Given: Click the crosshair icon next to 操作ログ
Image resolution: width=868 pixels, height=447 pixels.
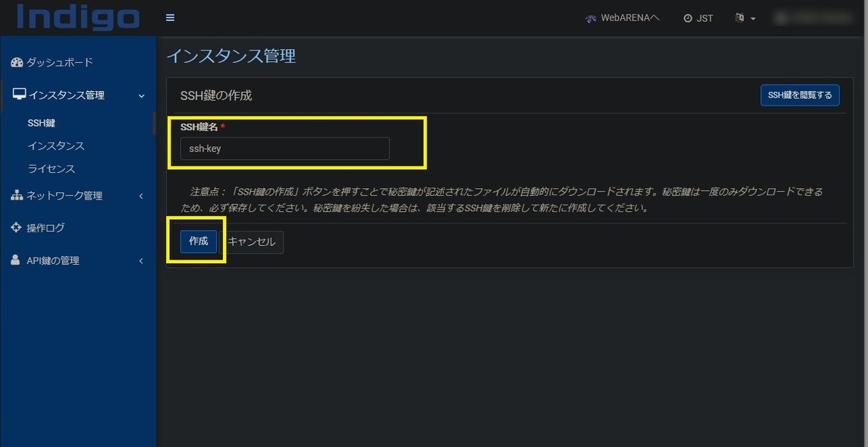Looking at the screenshot, I should point(17,227).
